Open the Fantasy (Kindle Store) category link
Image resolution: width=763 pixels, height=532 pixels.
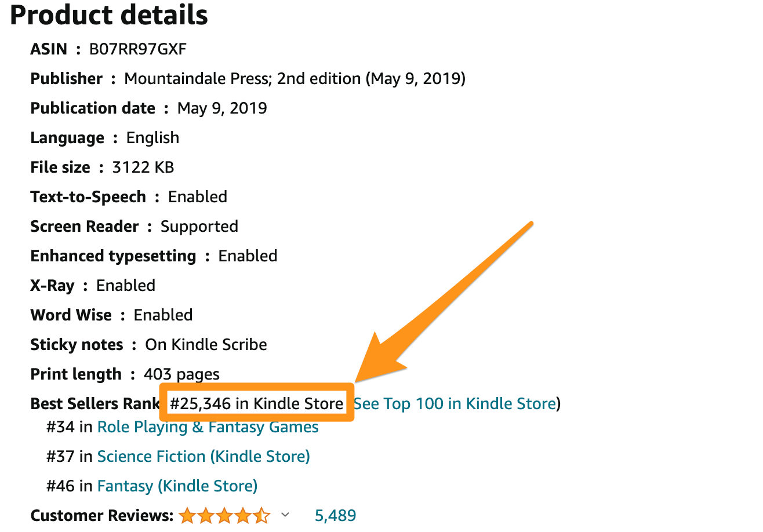tap(177, 486)
